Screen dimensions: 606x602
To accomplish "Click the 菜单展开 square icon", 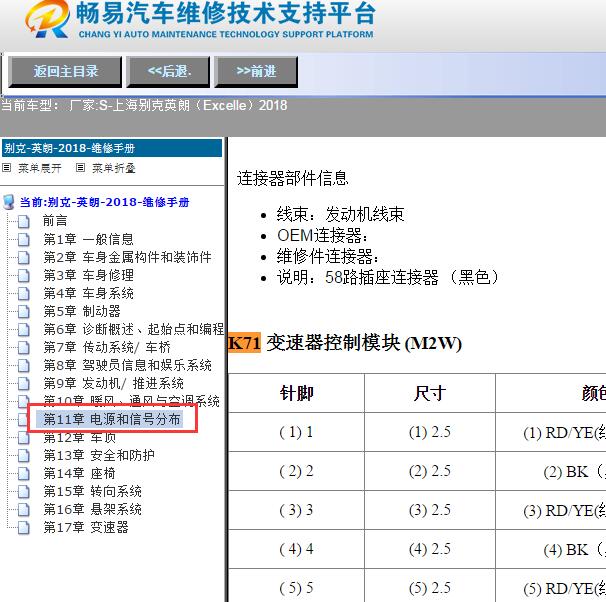I will (6, 167).
